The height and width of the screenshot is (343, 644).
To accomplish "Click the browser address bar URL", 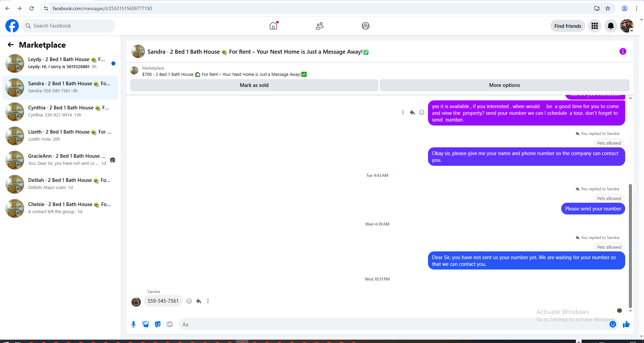I will (x=102, y=8).
